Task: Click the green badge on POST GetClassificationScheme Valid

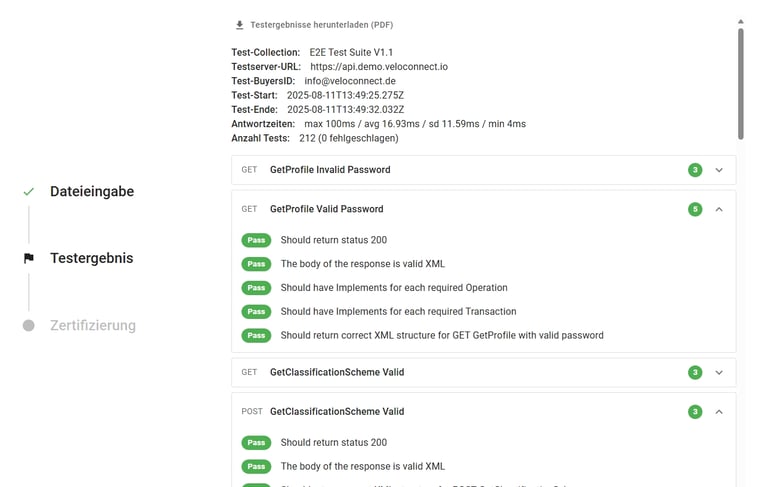Action: tap(695, 412)
